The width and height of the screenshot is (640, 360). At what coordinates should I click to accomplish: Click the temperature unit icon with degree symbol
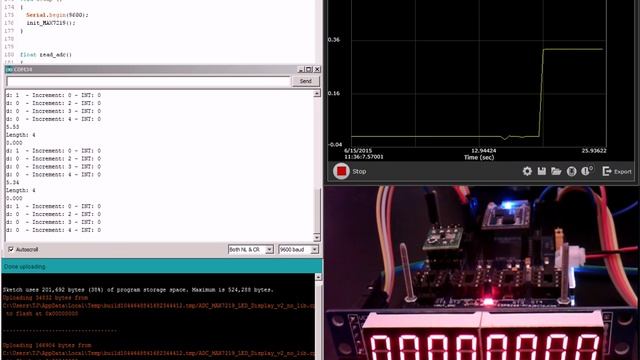coord(587,171)
